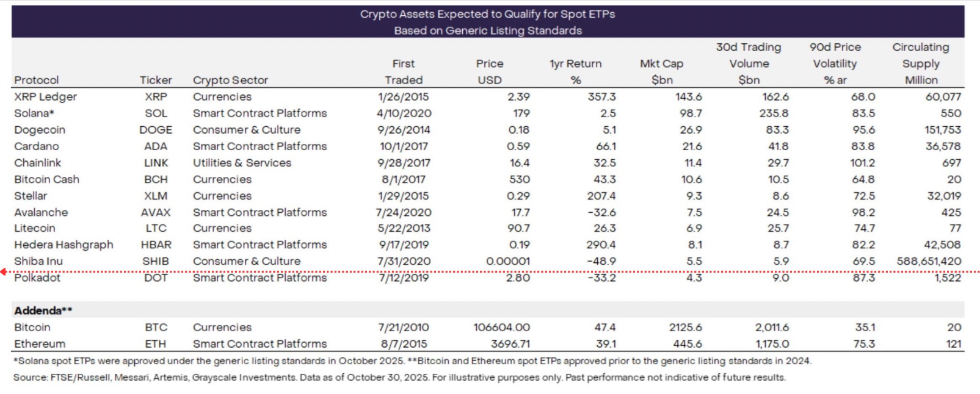Viewport: 980px width, 394px height.
Task: Click the Ticker column header
Action: (156, 80)
